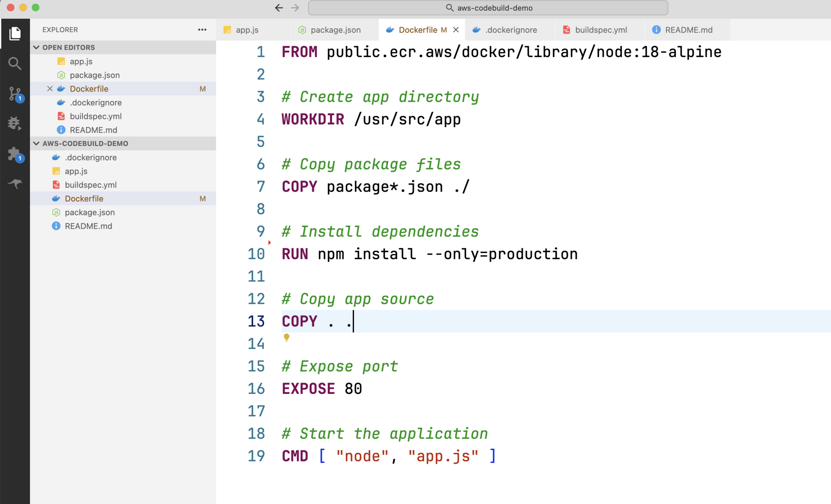Image resolution: width=831 pixels, height=504 pixels.
Task: Collapse the AWS-CODEBUILD-DEMO folder section
Action: pos(36,143)
